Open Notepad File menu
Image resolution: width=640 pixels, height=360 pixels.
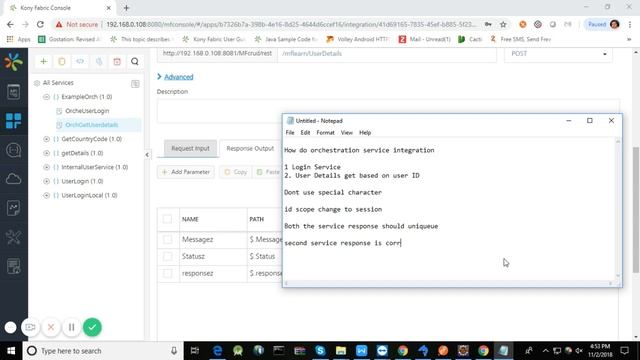coord(290,133)
